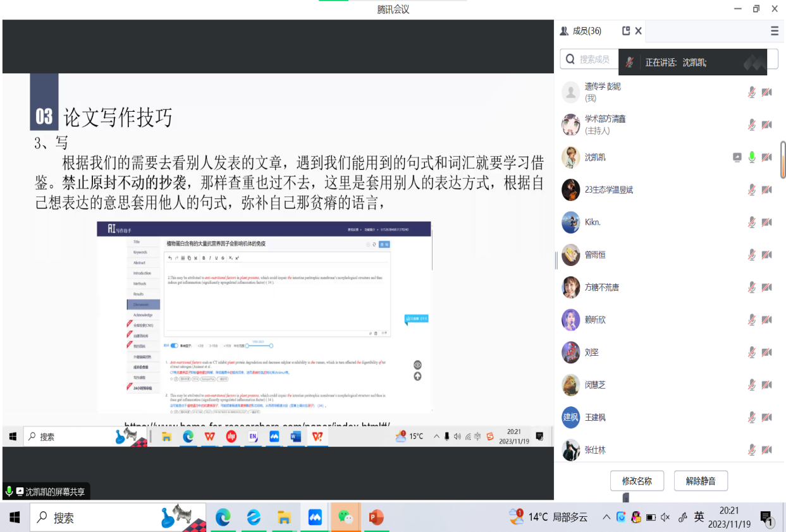Click the taskbar 搜索 search box

pyautogui.click(x=118, y=517)
